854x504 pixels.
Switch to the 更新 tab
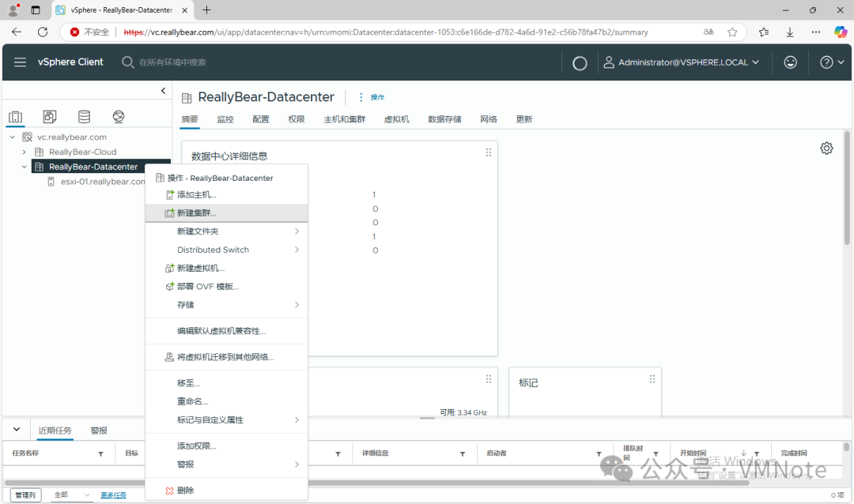(524, 119)
